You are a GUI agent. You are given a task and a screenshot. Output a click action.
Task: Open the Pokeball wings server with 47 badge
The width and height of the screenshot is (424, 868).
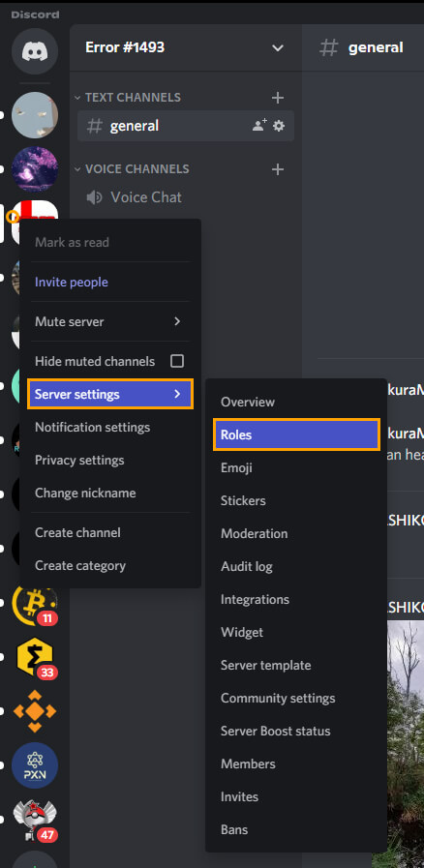click(34, 820)
